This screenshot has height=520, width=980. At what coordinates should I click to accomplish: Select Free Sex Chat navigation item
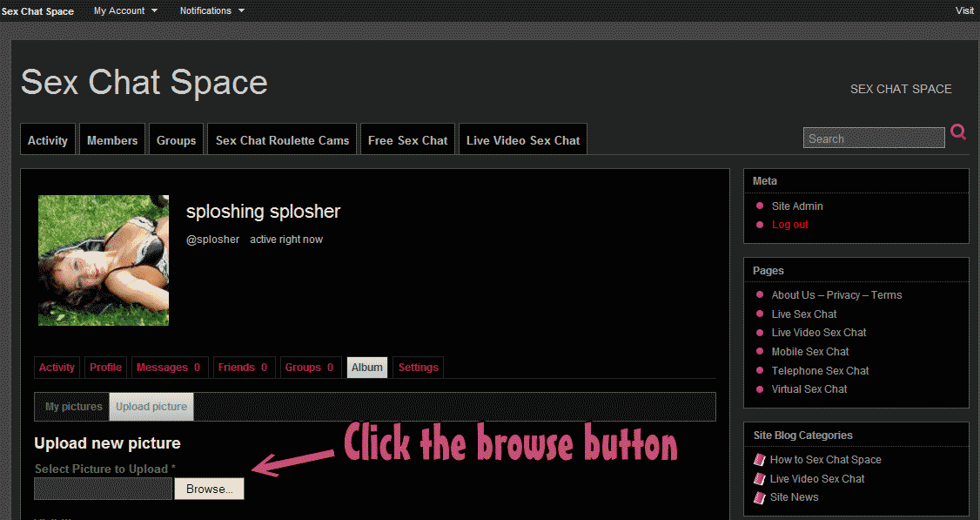(407, 140)
